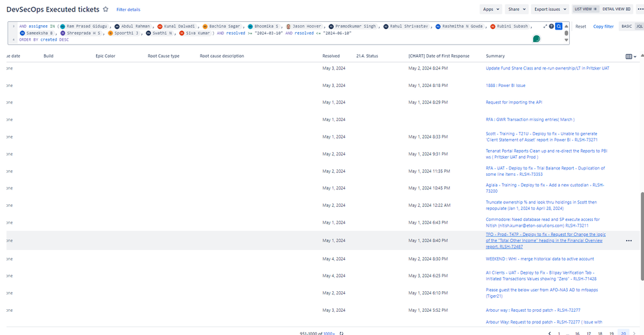Sort by 21.4. Status column
Screen dimensions: 644x335
367,56
